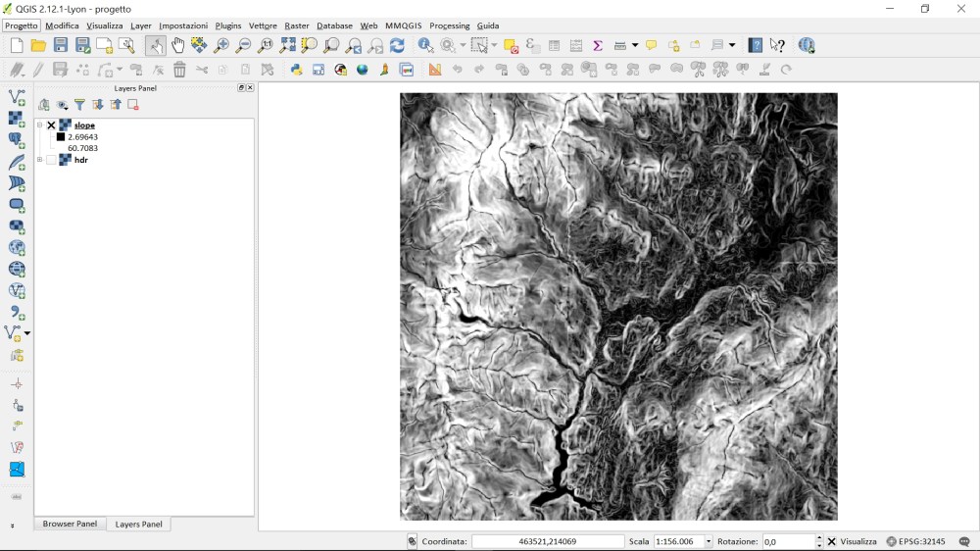
Task: Select the Pan Map hand tool
Action: coord(177,45)
